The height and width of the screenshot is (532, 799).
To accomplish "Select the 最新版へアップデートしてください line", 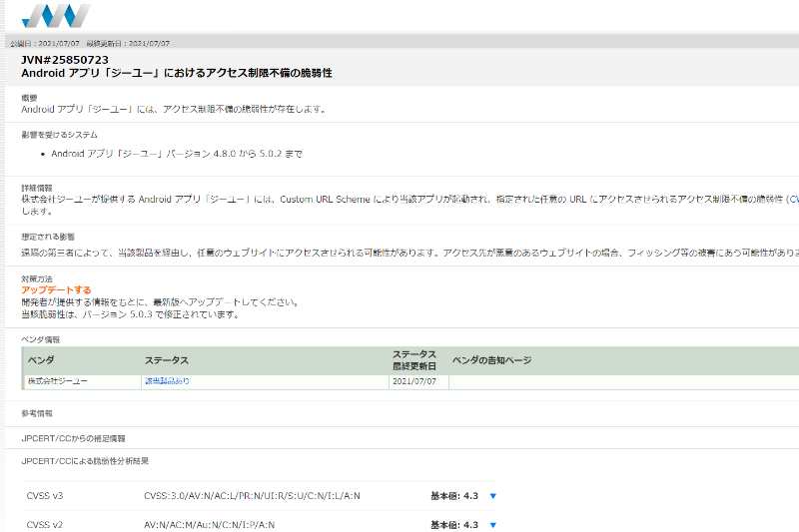I will click(x=161, y=302).
